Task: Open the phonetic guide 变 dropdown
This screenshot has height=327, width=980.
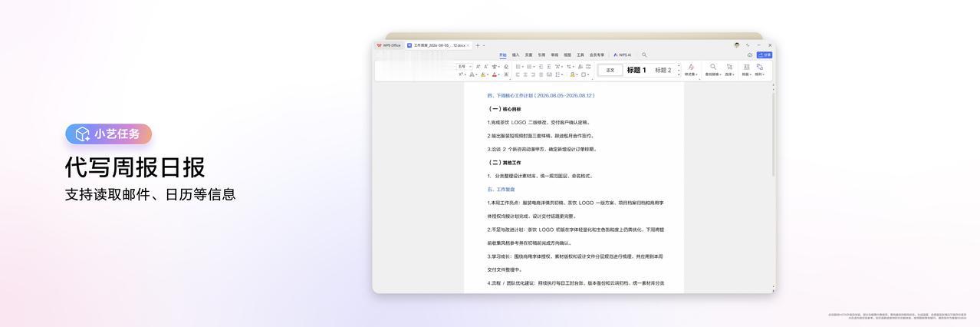Action: pos(495,67)
